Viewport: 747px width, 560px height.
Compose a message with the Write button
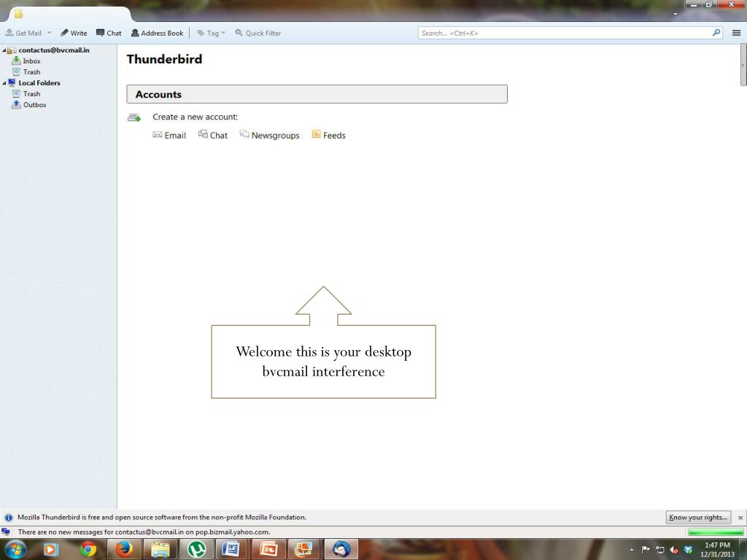(74, 33)
